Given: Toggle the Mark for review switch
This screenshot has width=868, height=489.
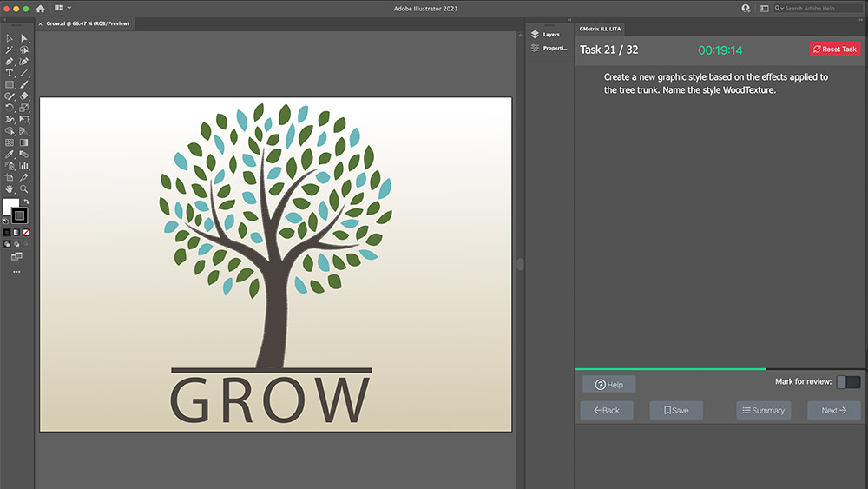Looking at the screenshot, I should 849,382.
